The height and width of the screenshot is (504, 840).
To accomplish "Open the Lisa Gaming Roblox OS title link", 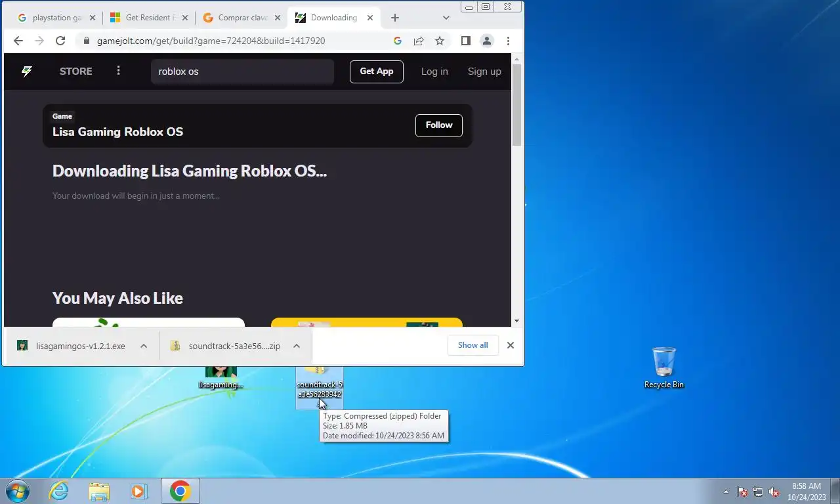I will [117, 132].
